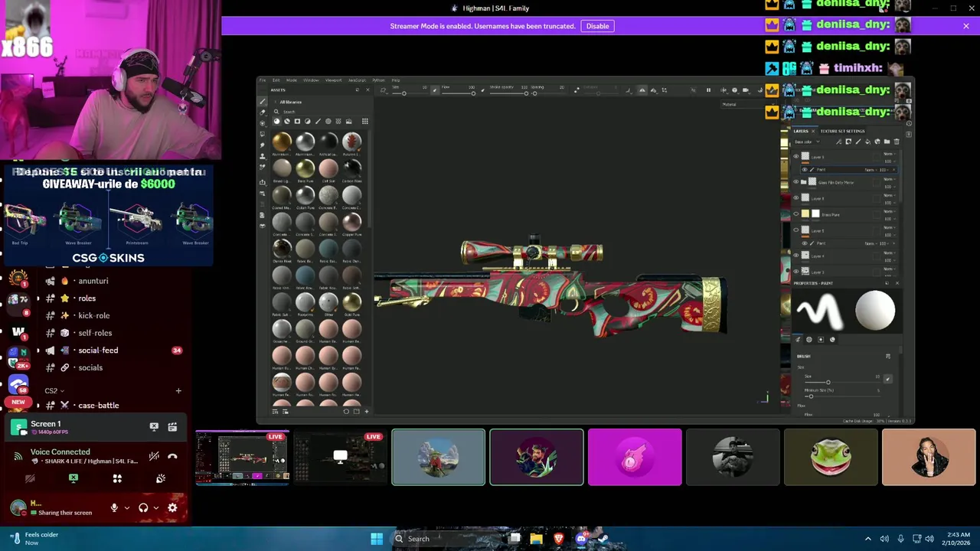This screenshot has width=980, height=551.
Task: Switch to Texture Set Settings tab
Action: [x=842, y=131]
